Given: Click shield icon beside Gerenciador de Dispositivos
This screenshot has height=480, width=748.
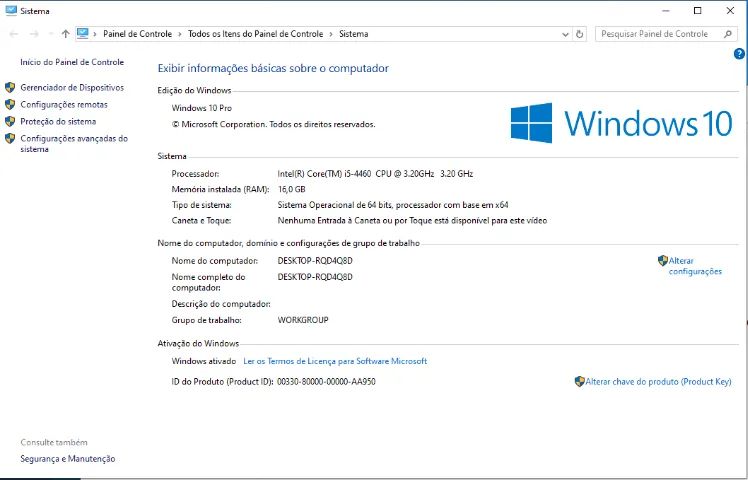Looking at the screenshot, I should [x=10, y=87].
